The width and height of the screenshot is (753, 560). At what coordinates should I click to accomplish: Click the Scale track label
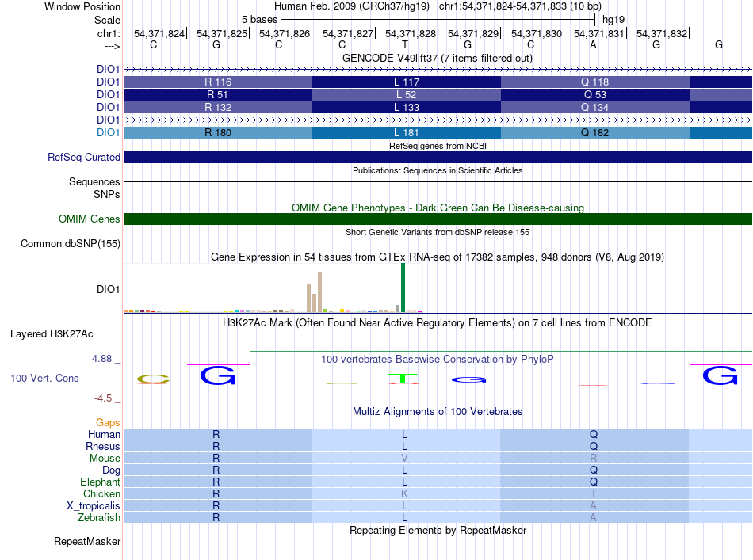(107, 20)
